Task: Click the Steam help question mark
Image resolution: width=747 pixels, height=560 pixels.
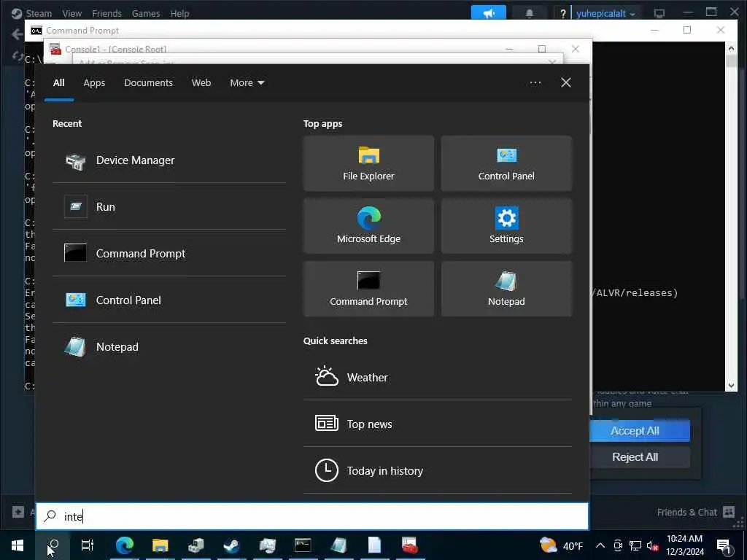Action: tap(563, 13)
